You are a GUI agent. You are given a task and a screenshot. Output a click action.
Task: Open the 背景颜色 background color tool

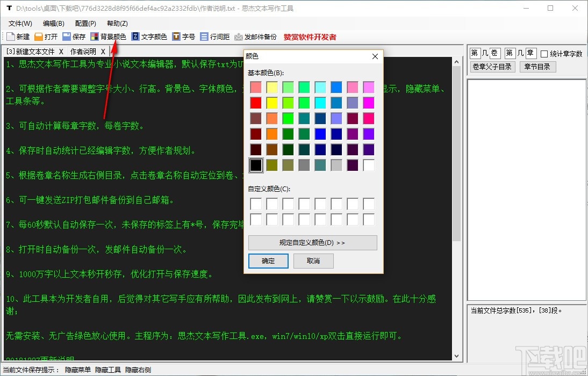[x=109, y=37]
